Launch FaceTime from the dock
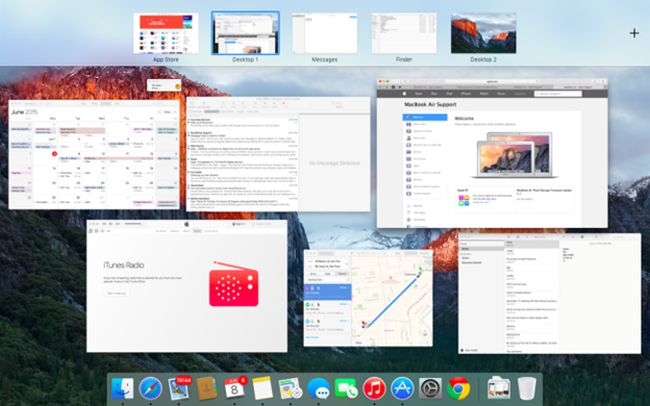This screenshot has height=406, width=650. (x=347, y=389)
